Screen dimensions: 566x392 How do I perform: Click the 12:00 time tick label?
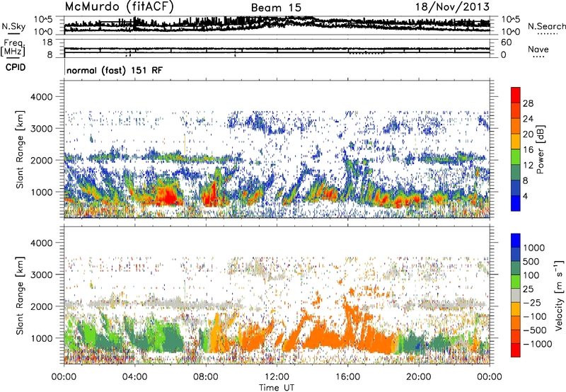277,377
